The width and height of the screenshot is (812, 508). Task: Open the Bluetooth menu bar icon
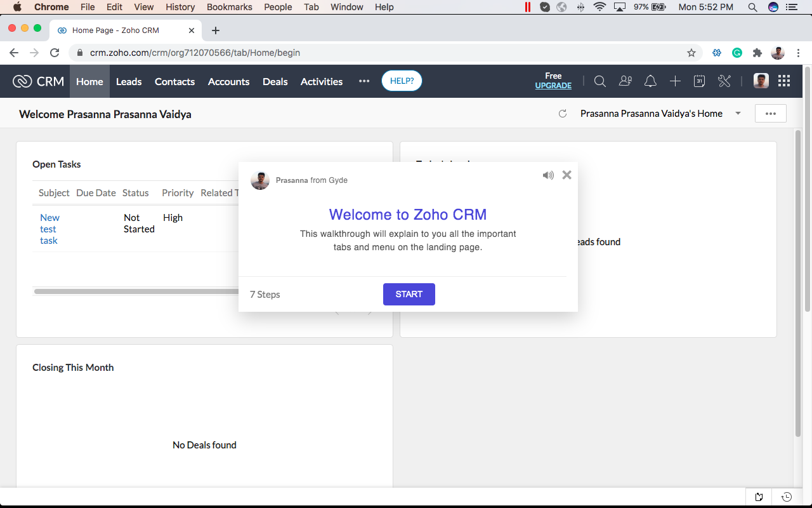580,7
